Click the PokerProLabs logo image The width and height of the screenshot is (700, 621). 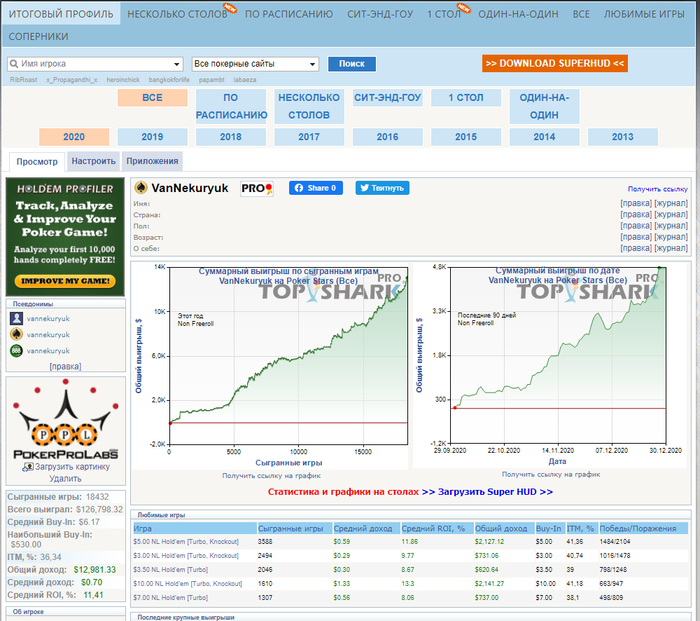[66, 419]
